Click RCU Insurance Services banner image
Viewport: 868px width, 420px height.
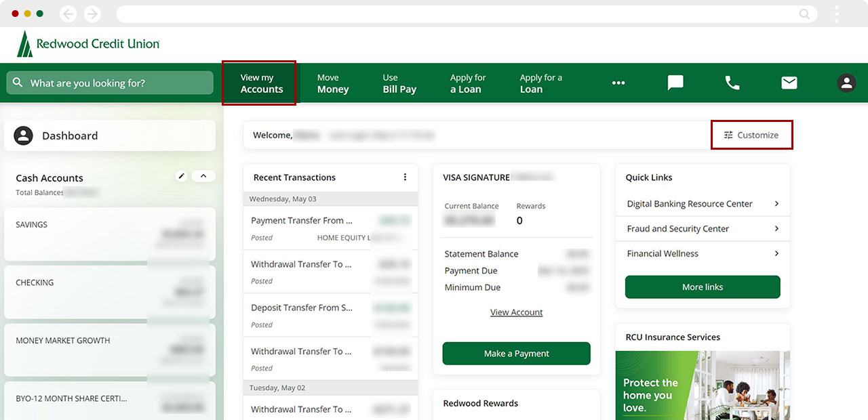click(x=703, y=385)
